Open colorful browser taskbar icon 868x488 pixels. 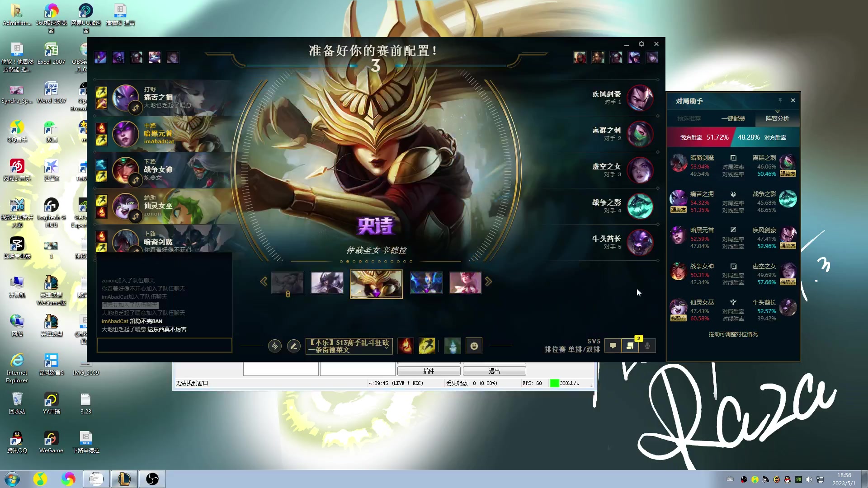68,479
